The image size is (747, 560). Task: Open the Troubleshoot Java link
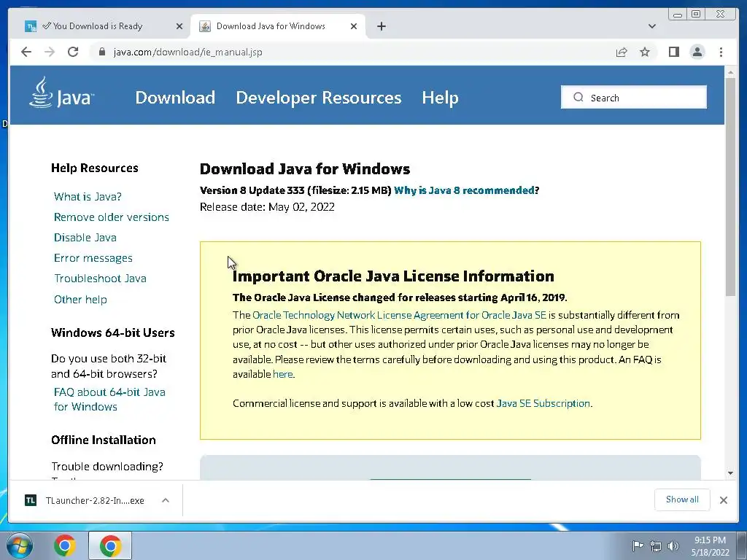100,279
